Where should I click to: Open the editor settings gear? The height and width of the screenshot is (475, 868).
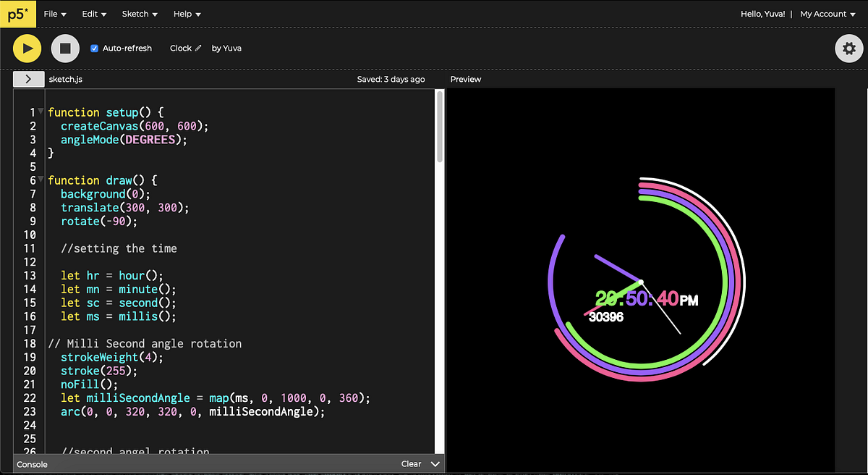point(848,48)
